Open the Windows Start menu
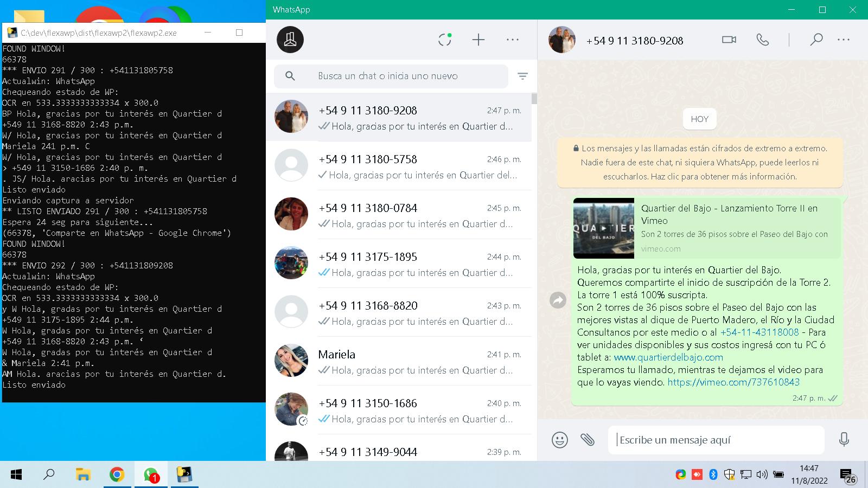 (x=16, y=475)
